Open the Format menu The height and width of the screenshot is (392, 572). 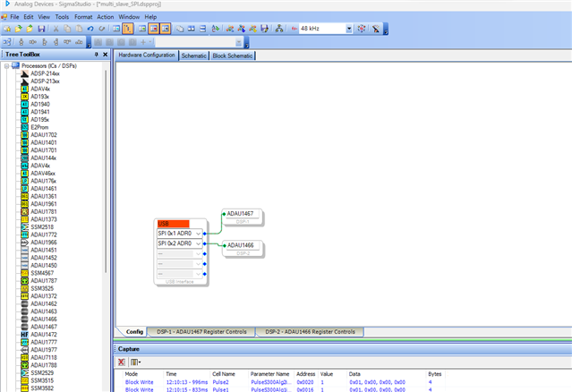coord(83,17)
